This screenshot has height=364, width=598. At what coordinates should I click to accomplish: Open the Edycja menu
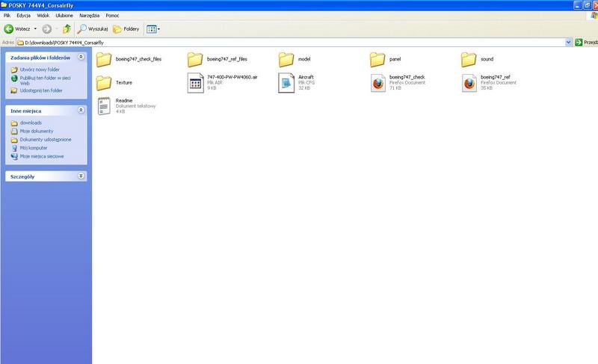pyautogui.click(x=23, y=16)
